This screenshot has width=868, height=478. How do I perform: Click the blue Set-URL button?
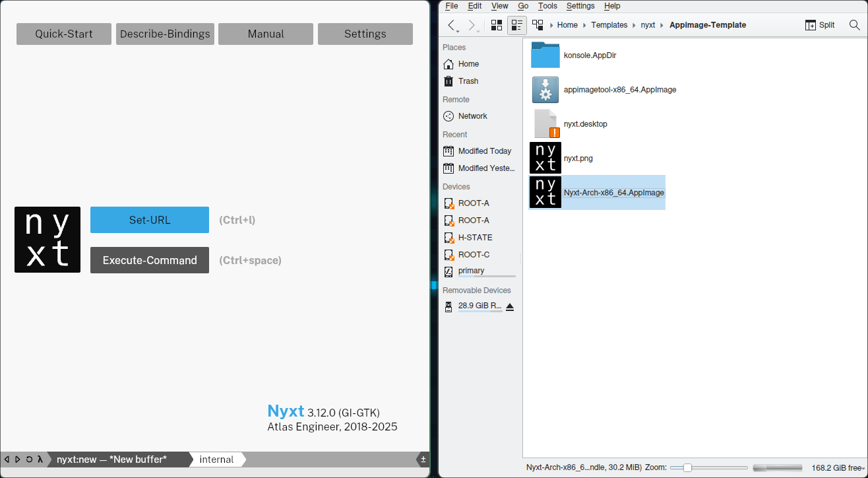150,220
